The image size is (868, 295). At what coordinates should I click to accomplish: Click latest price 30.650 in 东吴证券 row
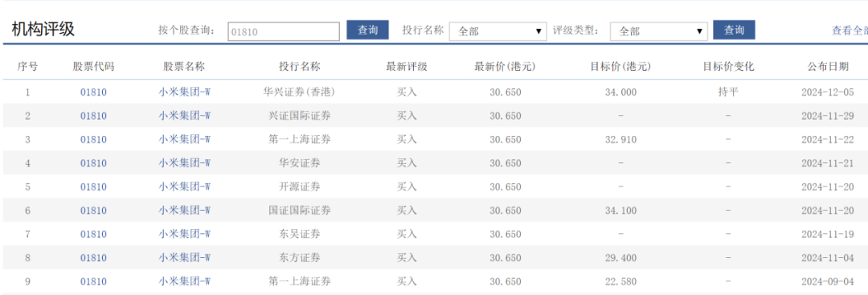click(x=505, y=235)
